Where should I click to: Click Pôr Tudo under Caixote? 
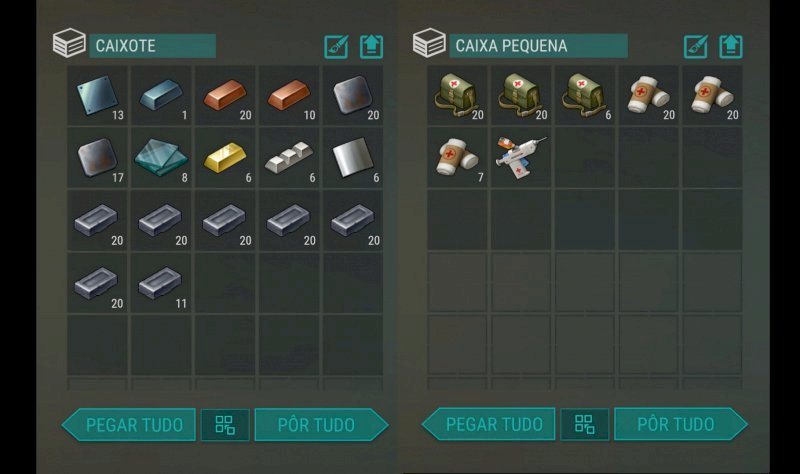click(321, 425)
